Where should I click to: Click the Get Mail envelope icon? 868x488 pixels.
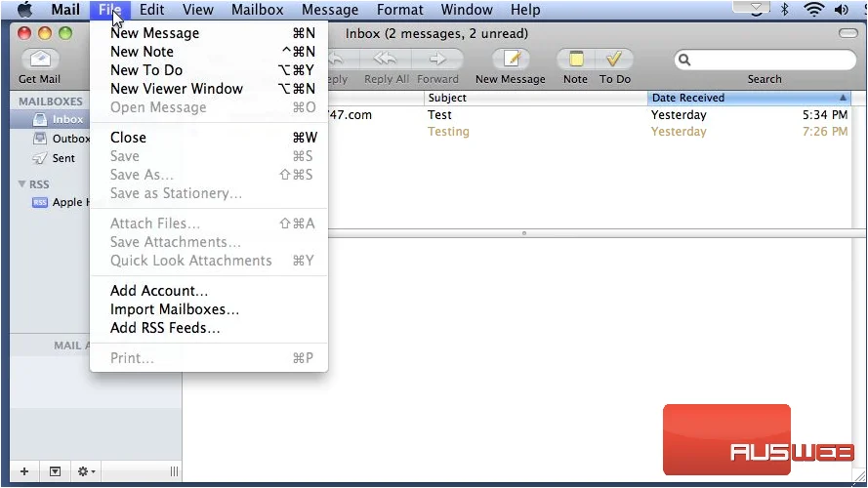[x=40, y=59]
